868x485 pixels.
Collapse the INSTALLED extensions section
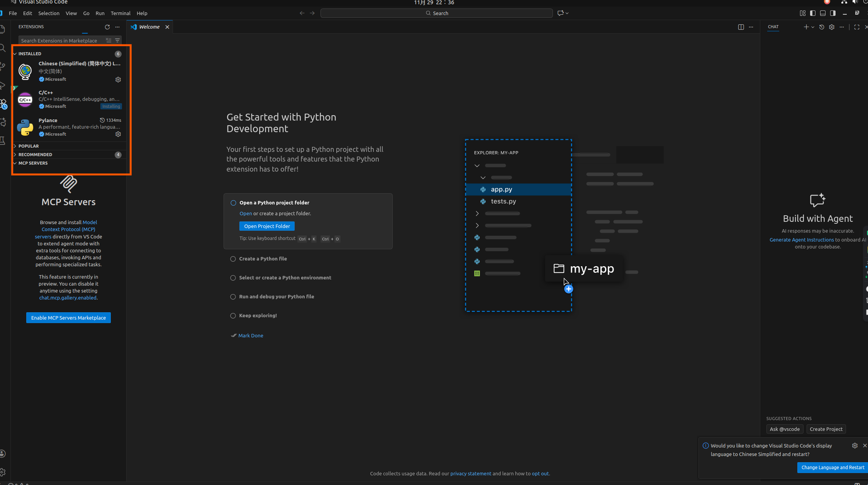point(30,54)
